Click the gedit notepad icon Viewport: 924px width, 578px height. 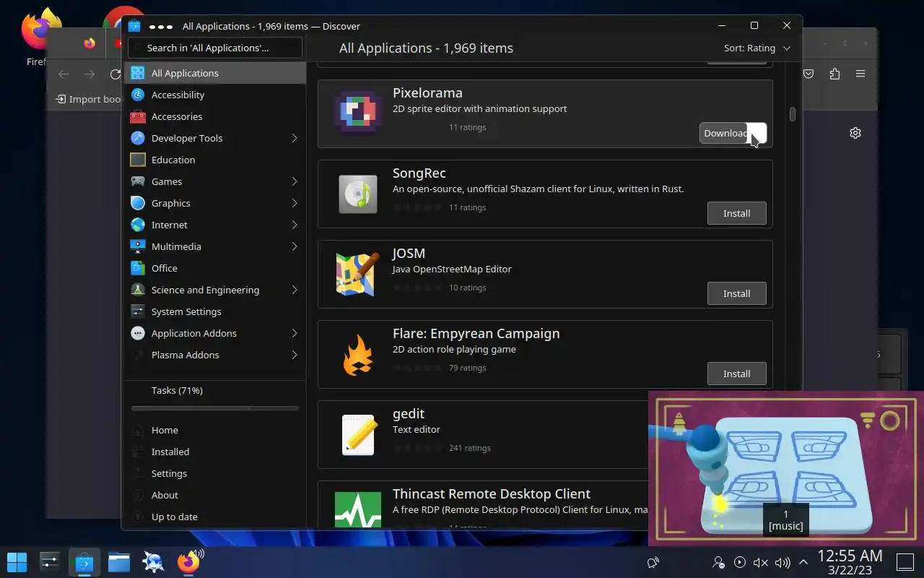coord(358,434)
